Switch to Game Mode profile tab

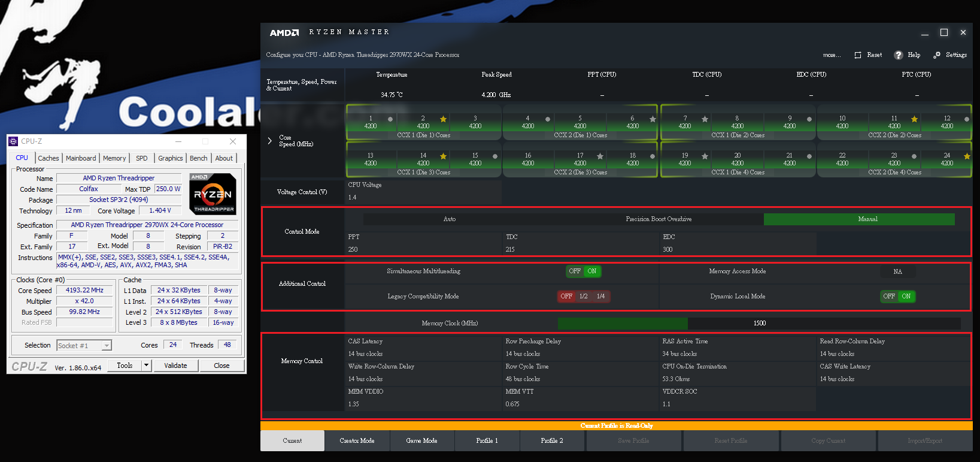(x=422, y=441)
